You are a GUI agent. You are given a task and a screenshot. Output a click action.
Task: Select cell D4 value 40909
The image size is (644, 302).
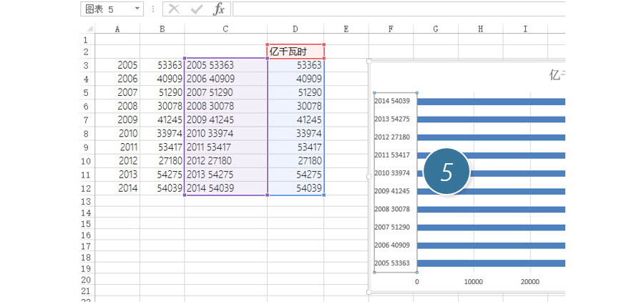pyautogui.click(x=296, y=79)
